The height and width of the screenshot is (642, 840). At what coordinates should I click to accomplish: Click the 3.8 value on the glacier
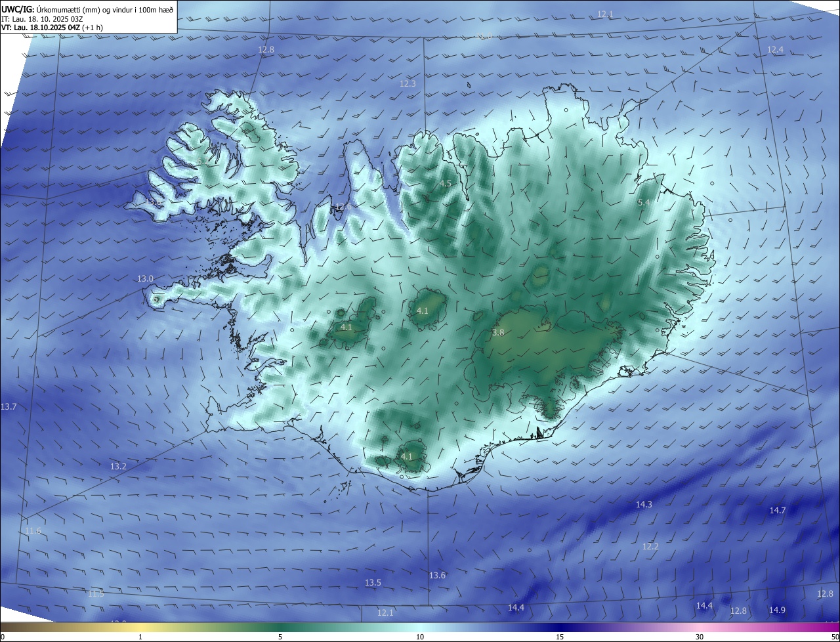pyautogui.click(x=498, y=333)
